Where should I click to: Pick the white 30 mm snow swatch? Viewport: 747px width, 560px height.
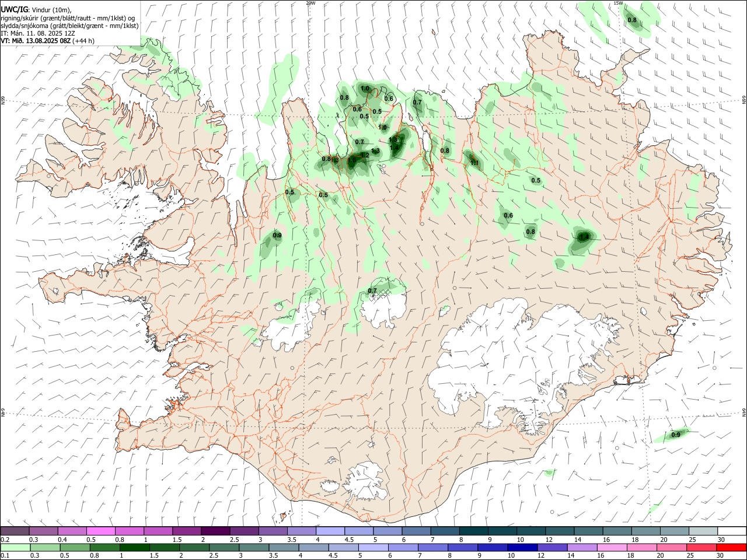pyautogui.click(x=731, y=531)
